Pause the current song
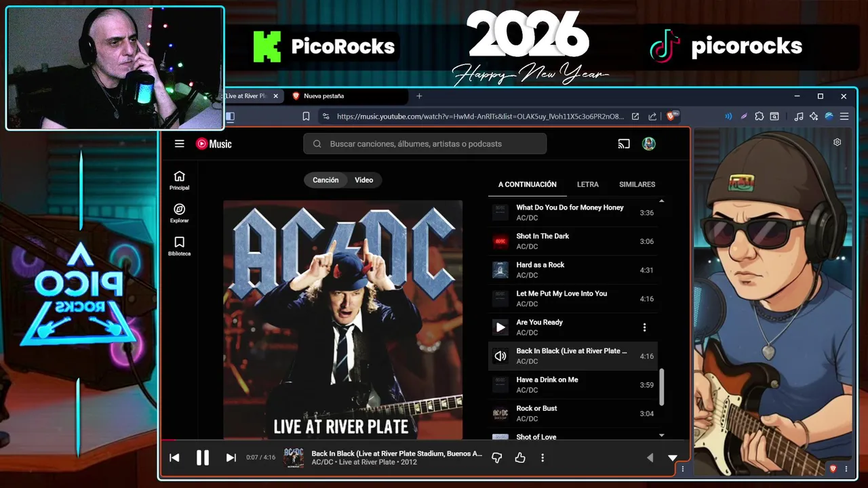This screenshot has width=868, height=488. [203, 457]
